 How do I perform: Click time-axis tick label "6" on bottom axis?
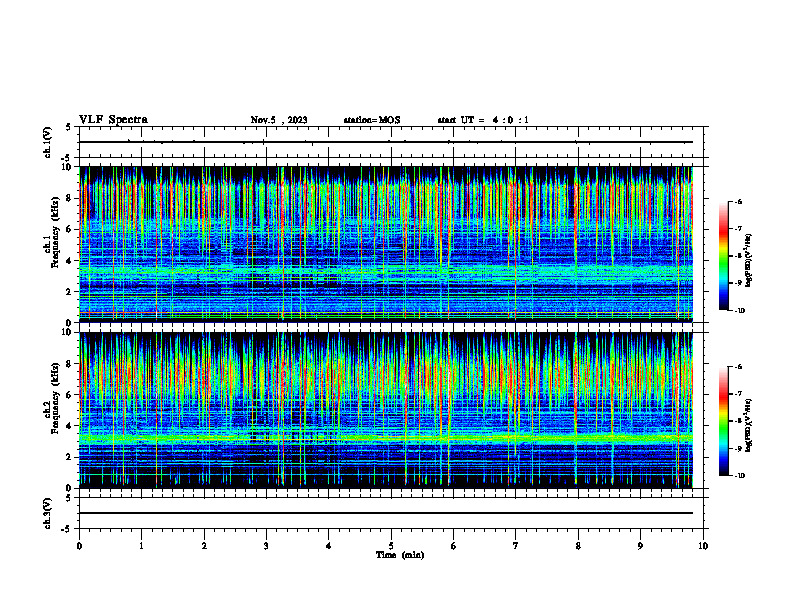coord(454,546)
